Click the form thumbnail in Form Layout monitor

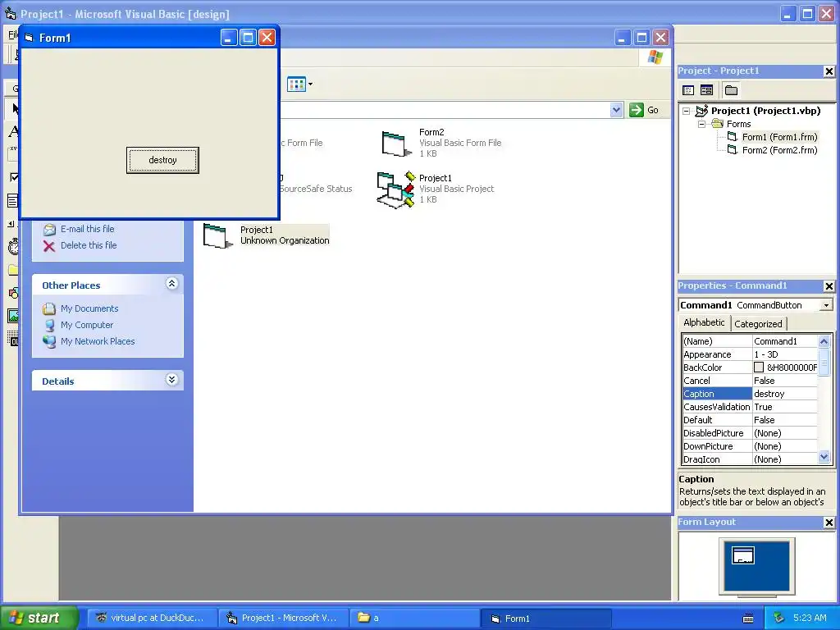click(x=743, y=555)
